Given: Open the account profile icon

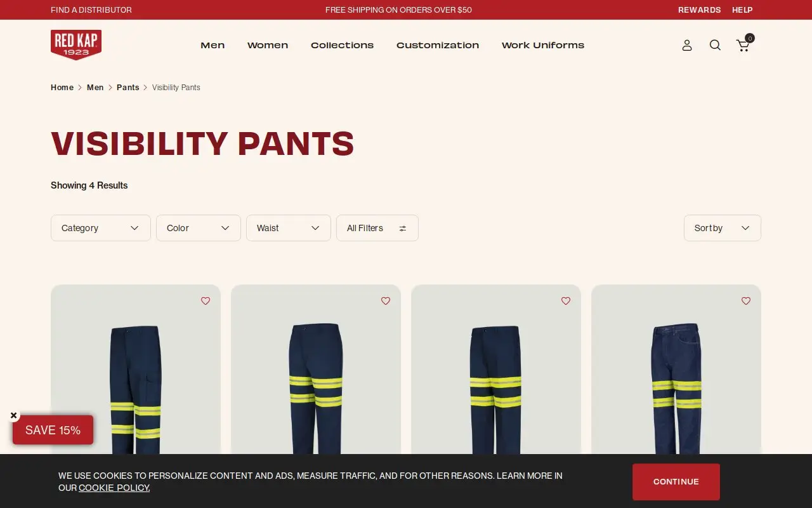Looking at the screenshot, I should pos(687,45).
